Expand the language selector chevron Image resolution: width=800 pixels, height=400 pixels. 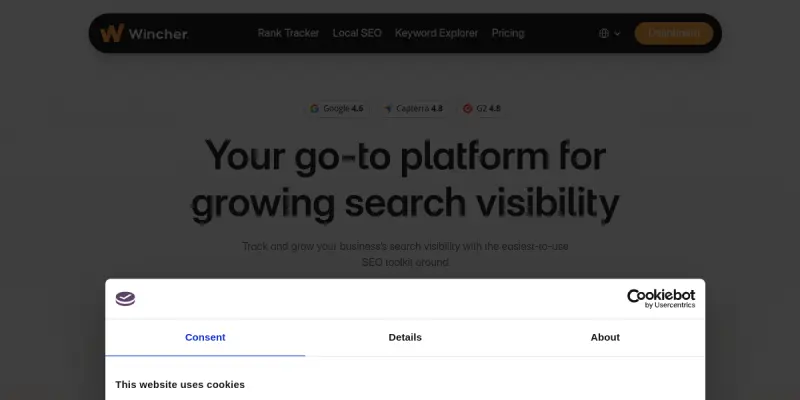coord(617,34)
